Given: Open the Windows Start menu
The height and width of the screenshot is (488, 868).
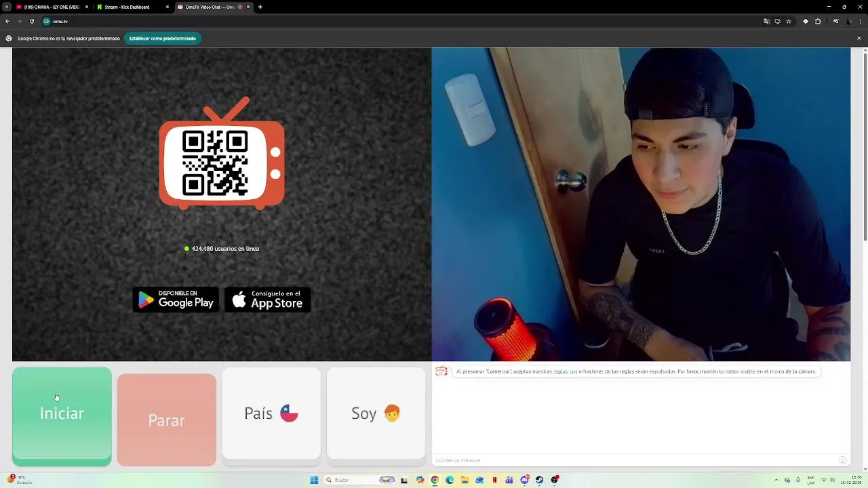Looking at the screenshot, I should click(x=314, y=480).
